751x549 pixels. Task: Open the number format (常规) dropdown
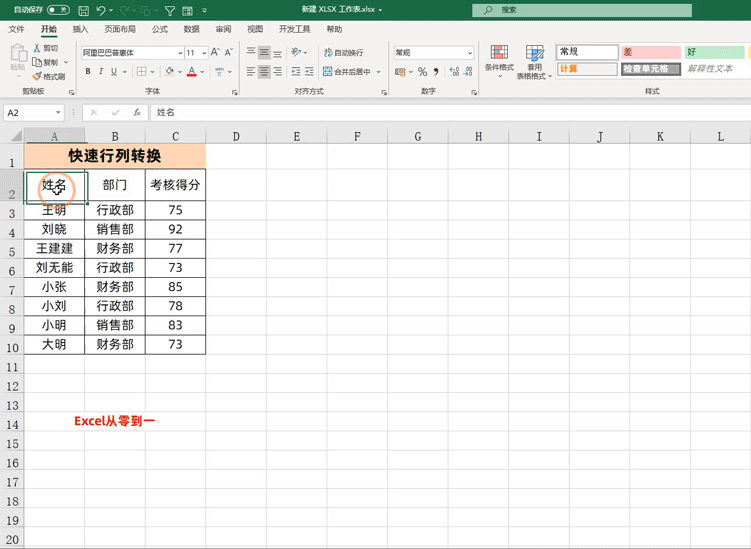click(x=470, y=52)
